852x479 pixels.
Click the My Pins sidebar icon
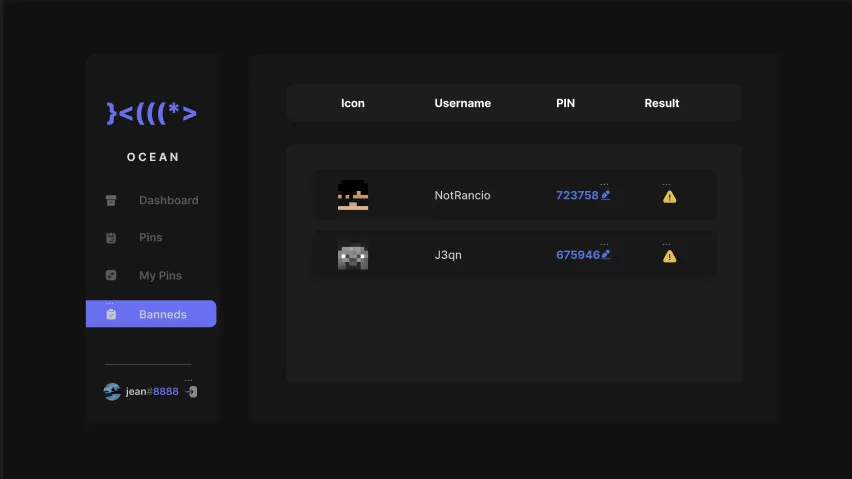pyautogui.click(x=111, y=275)
